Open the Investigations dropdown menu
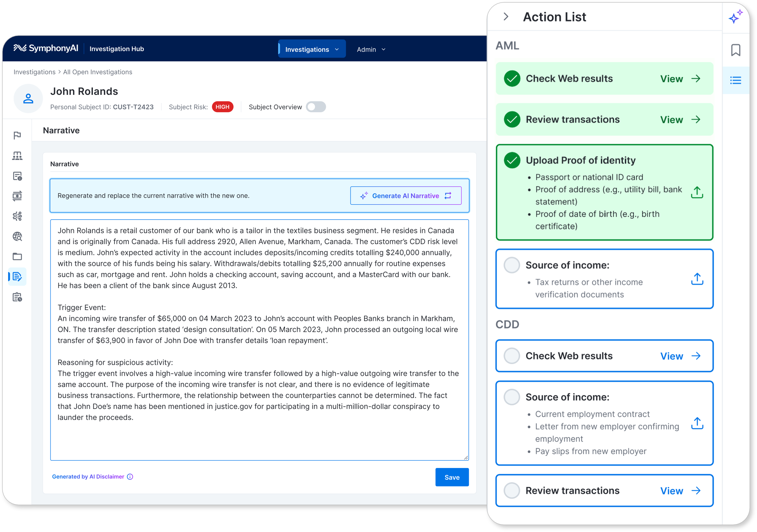The image size is (757, 532). coord(311,48)
